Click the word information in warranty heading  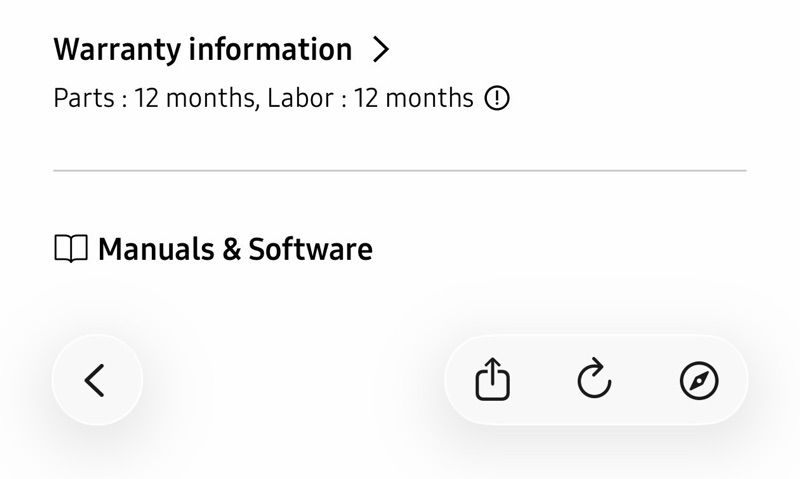coord(270,49)
